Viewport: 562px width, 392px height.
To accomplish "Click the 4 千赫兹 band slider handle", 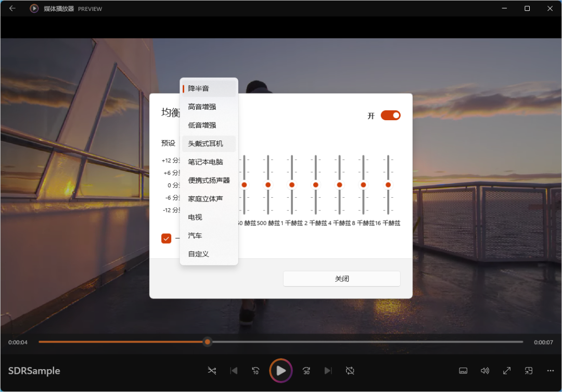I will (339, 185).
